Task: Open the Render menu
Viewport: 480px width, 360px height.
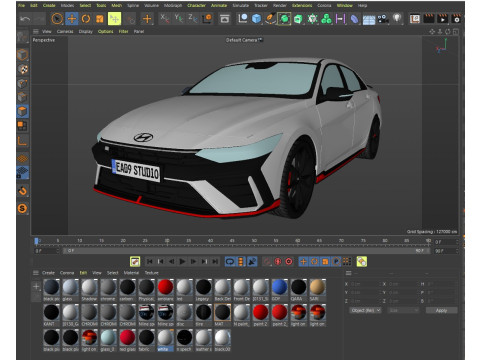Action: (x=280, y=5)
